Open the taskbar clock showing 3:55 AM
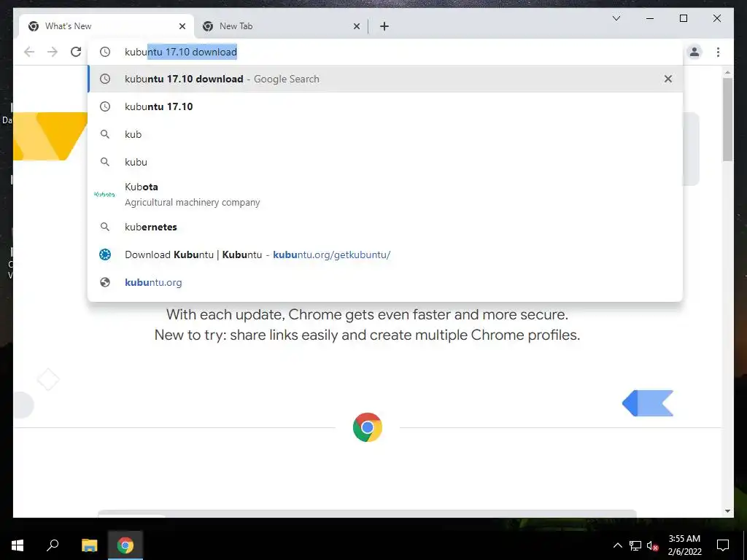 coord(684,545)
